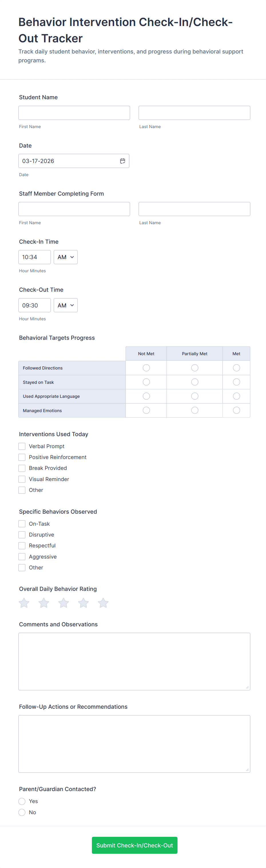Submit the Check-In/Check-Out form
This screenshot has width=266, height=868.
click(134, 845)
